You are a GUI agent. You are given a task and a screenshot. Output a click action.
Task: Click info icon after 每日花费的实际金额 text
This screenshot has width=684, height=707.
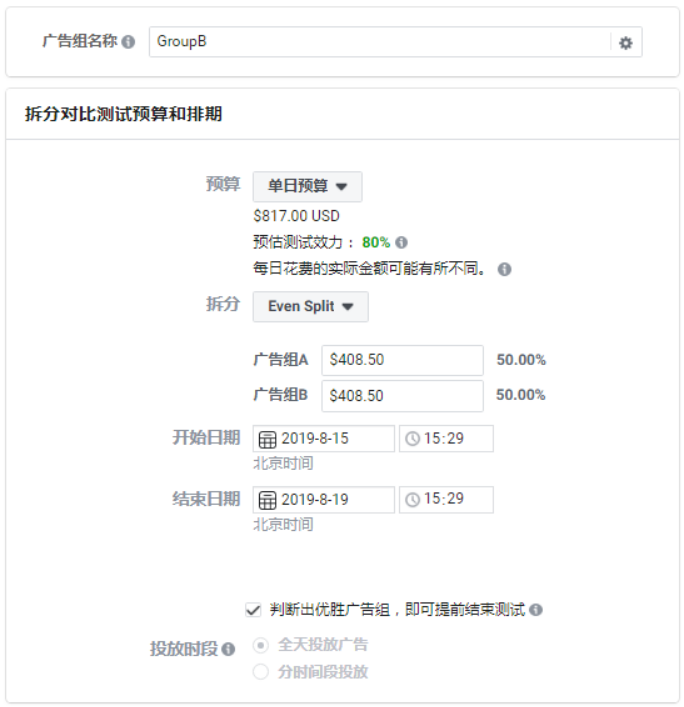504,269
